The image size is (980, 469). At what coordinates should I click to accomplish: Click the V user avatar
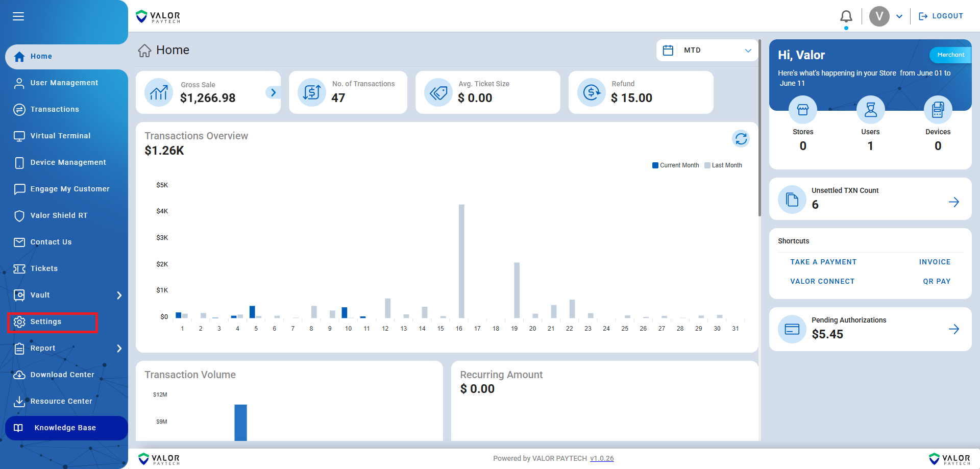(879, 16)
